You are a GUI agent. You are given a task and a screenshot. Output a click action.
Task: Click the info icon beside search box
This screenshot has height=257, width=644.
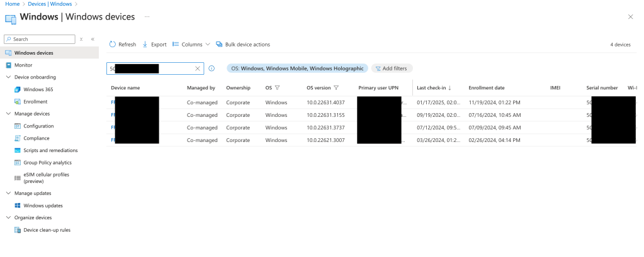pyautogui.click(x=212, y=68)
